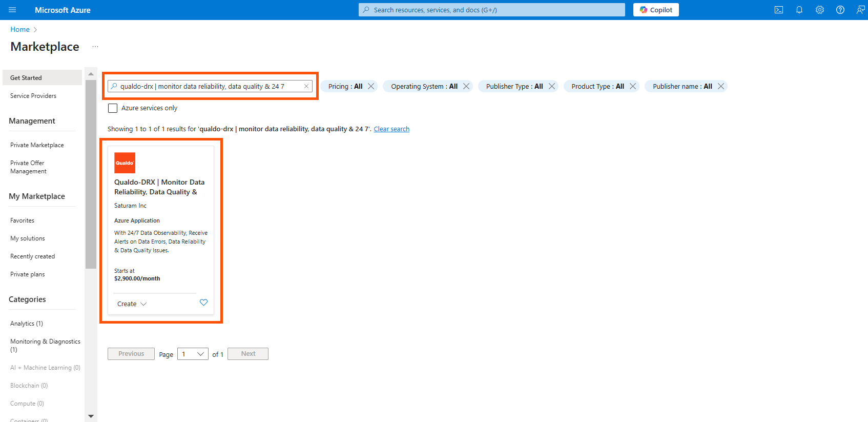The width and height of the screenshot is (868, 422).
Task: Select Service Providers in sidebar
Action: 33,96
